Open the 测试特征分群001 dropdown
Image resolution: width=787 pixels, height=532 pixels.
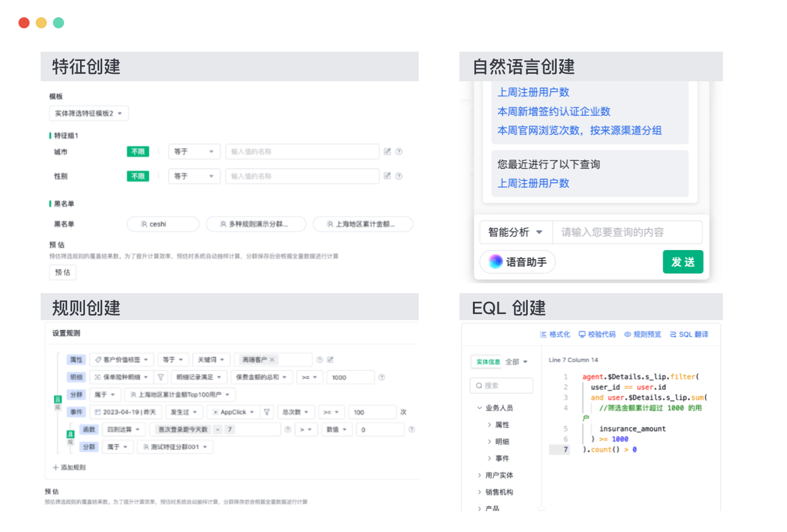tap(175, 447)
